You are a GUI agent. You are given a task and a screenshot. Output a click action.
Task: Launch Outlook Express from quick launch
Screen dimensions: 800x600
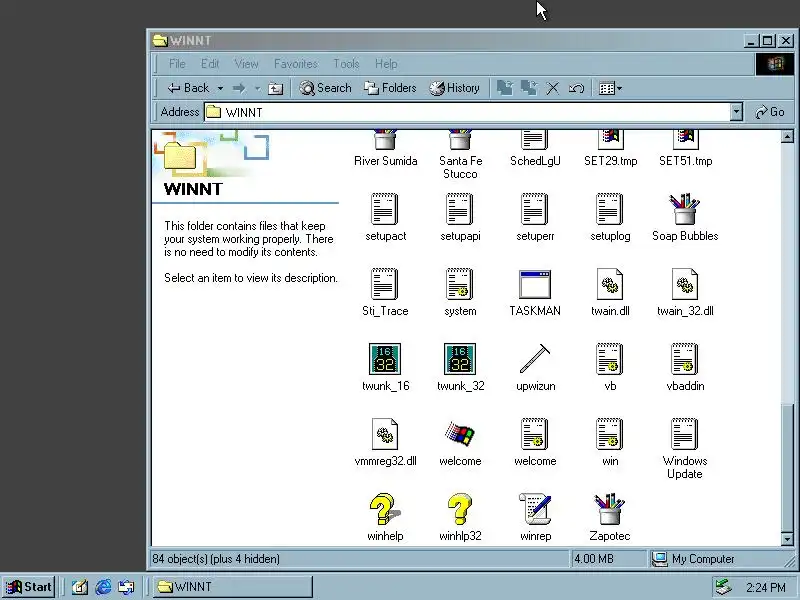click(126, 587)
